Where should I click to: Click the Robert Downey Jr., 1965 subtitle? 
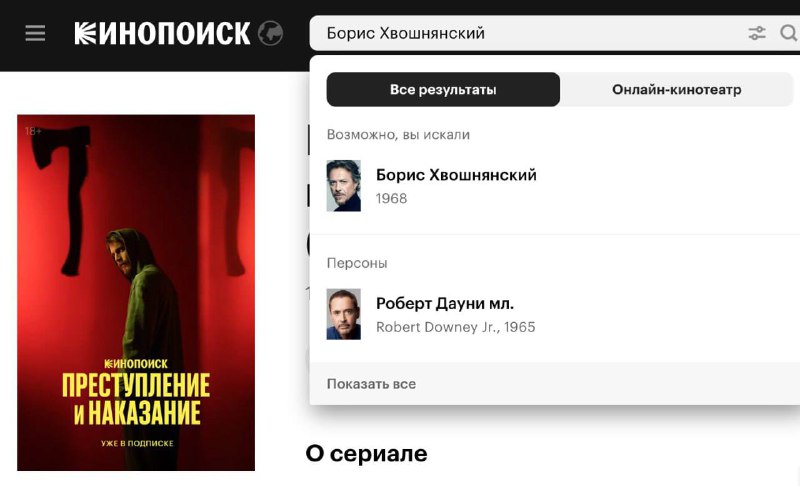point(456,327)
